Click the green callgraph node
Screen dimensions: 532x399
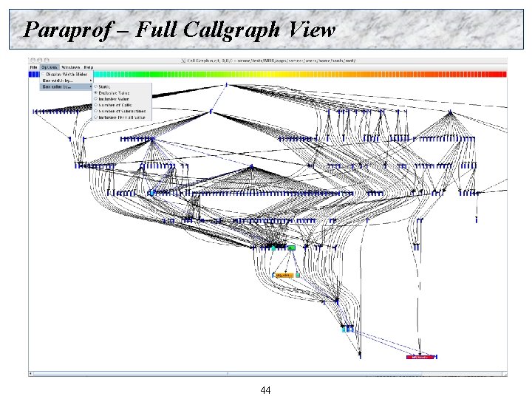[291, 248]
